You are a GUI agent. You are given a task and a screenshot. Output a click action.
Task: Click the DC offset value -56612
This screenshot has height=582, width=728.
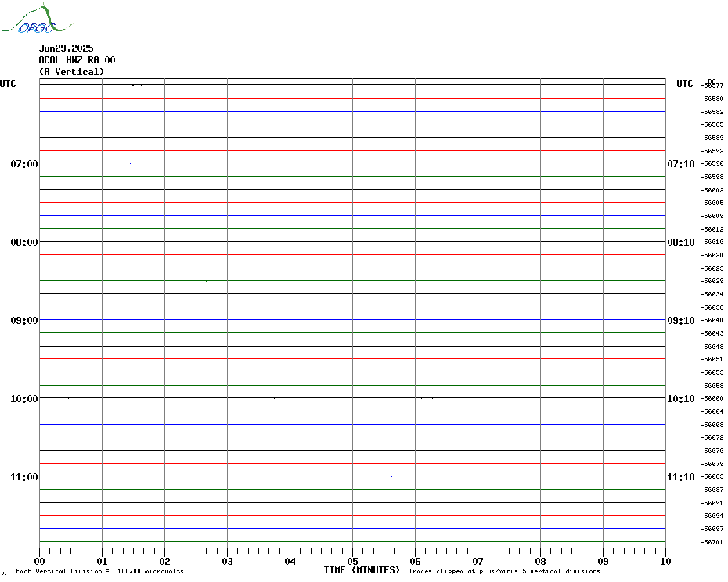(712, 229)
